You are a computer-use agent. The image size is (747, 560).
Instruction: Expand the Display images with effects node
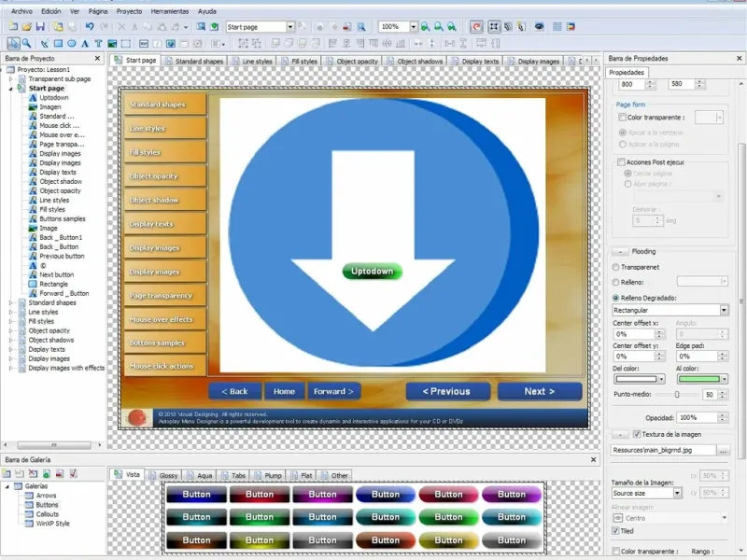click(11, 368)
